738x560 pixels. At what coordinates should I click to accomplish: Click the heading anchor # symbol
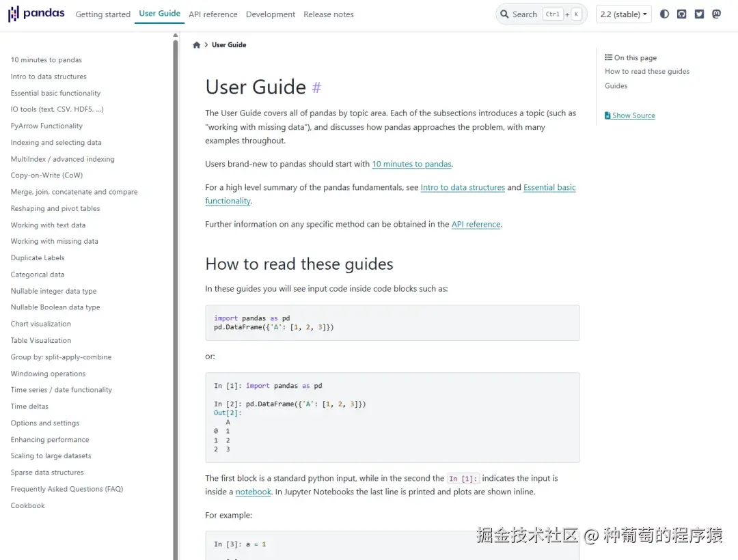click(x=316, y=87)
